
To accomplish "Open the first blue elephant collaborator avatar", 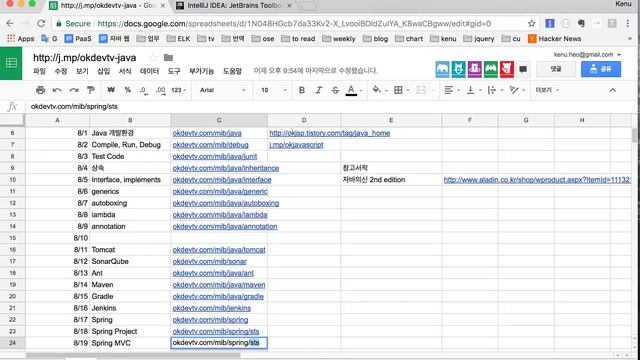I will [x=442, y=69].
